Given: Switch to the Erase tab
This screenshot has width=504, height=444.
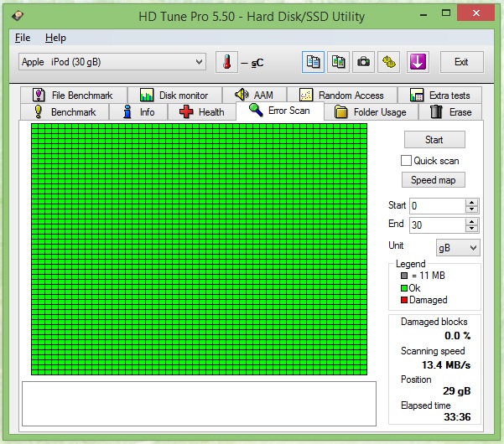Looking at the screenshot, I should pyautogui.click(x=450, y=112).
